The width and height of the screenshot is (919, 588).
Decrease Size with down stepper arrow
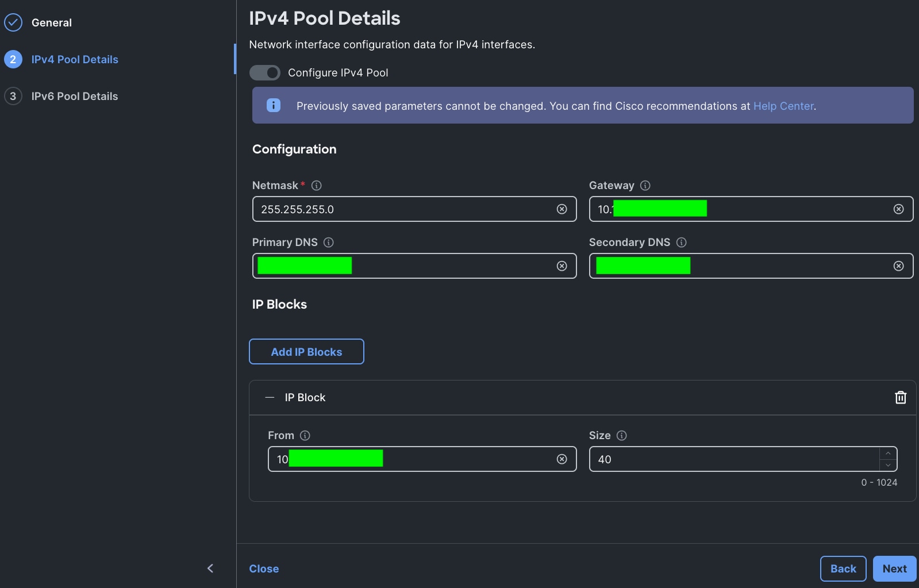point(888,465)
